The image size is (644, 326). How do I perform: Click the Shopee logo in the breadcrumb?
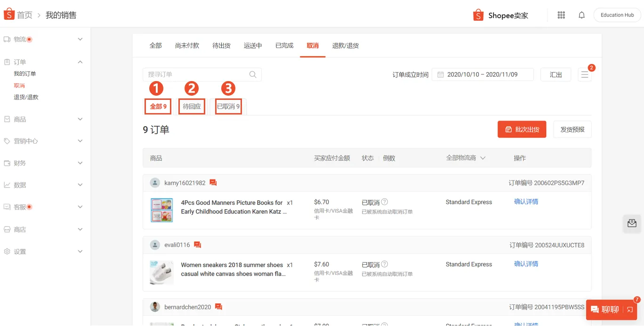[8, 14]
